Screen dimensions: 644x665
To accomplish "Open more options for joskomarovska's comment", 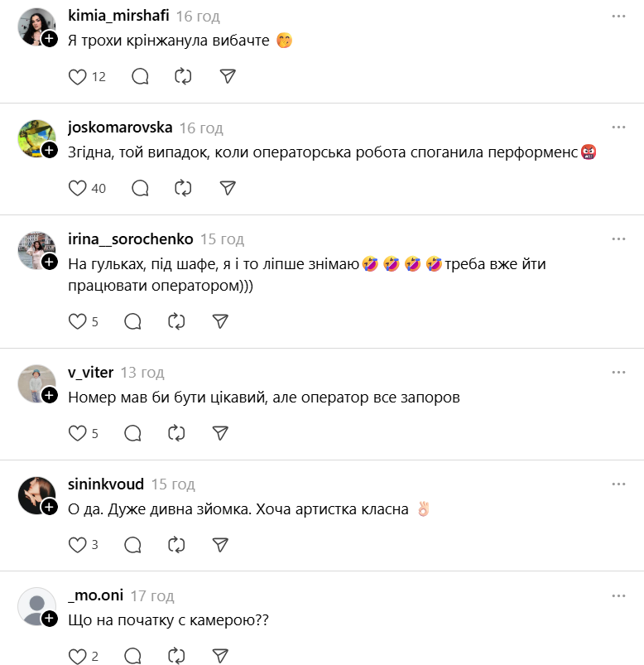I will (x=618, y=128).
